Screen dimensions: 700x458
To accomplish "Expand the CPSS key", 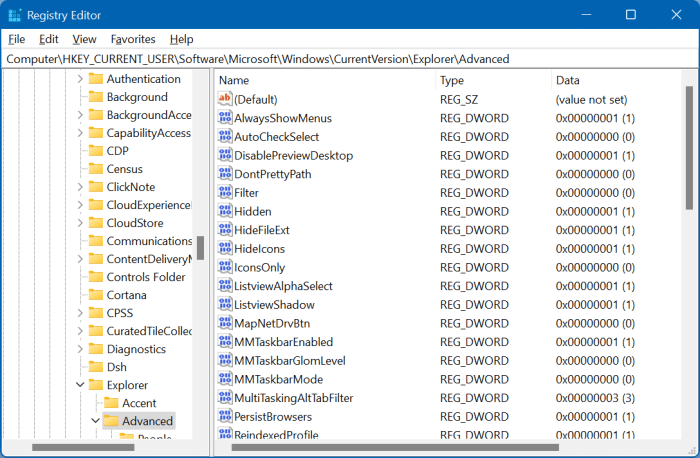I will pyautogui.click(x=80, y=313).
